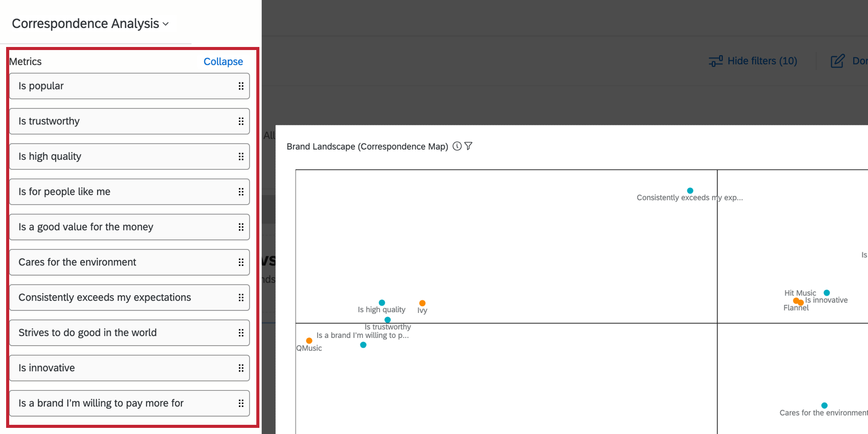This screenshot has width=868, height=434.
Task: Select the Is innovative metric row
Action: click(x=129, y=368)
